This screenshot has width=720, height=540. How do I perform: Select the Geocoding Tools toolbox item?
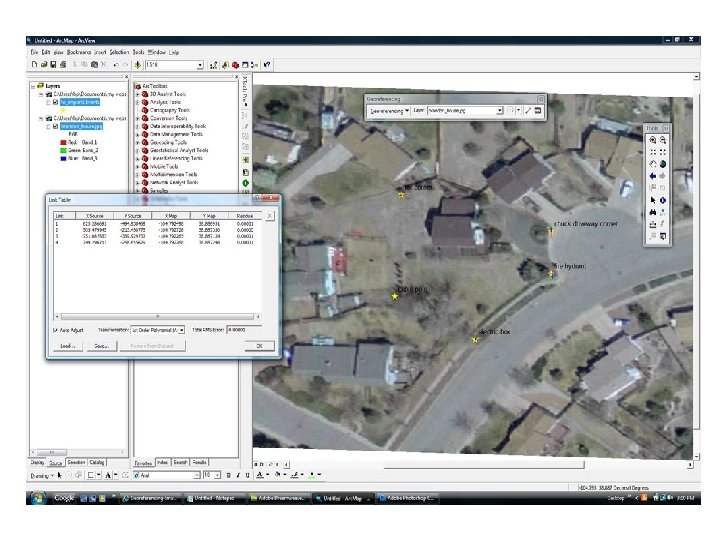(x=168, y=142)
